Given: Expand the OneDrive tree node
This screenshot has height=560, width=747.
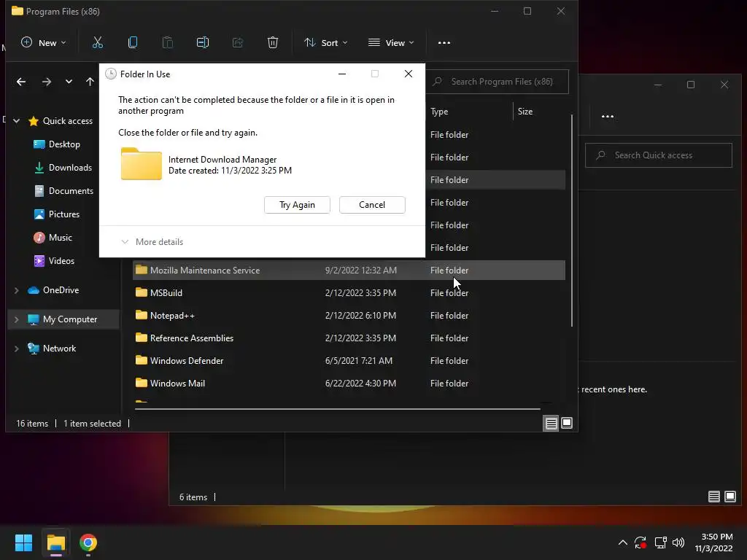Looking at the screenshot, I should click(17, 290).
